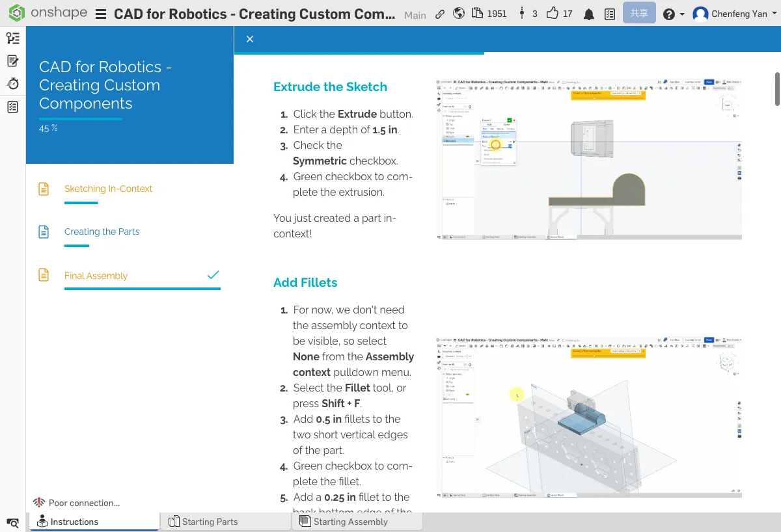Viewport: 781px width, 532px height.
Task: Open the notifications bell
Action: [x=589, y=14]
